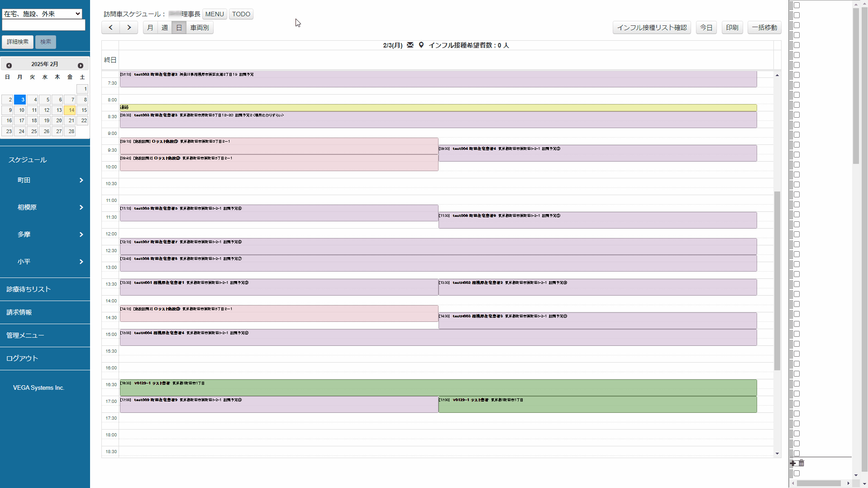Click the right panel vertical scrollbar thumb
Viewport: 868px width, 488px height.
pos(856,86)
